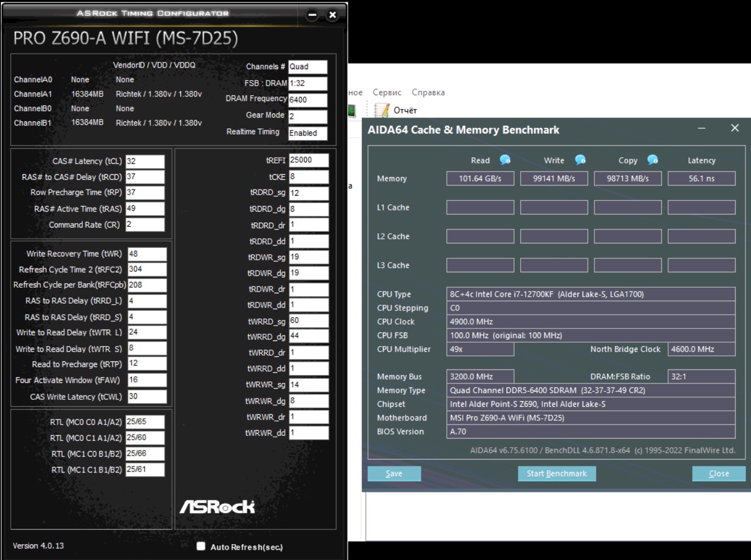Click the tWRWR_dg field
Viewport: 751px width, 560px height.
coord(309,401)
